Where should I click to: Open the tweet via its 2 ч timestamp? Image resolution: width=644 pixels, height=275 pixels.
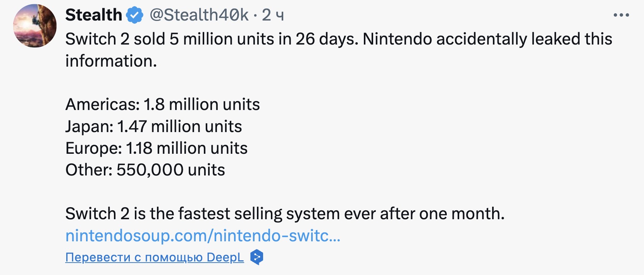[x=273, y=15]
